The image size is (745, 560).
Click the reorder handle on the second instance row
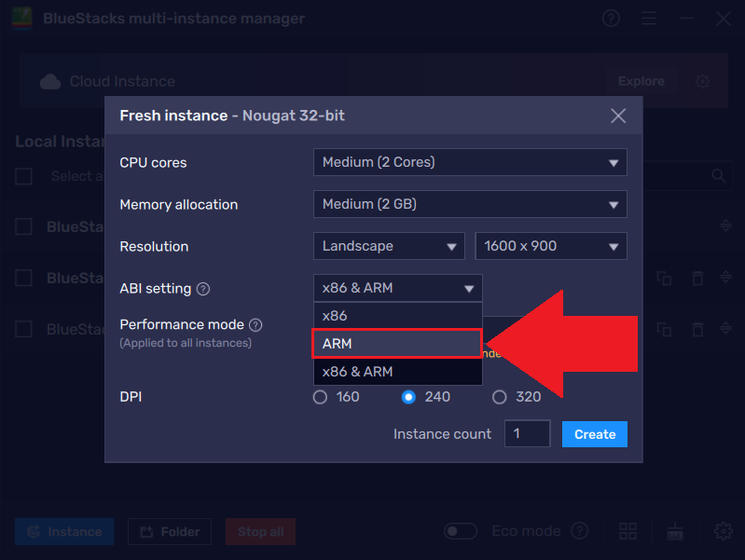coord(725,277)
